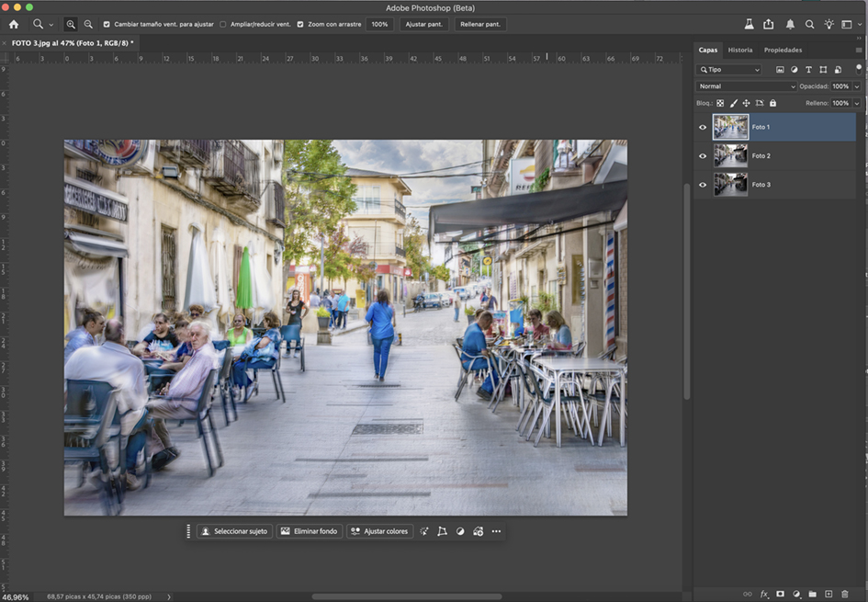Click the Home icon in options bar

(x=14, y=24)
